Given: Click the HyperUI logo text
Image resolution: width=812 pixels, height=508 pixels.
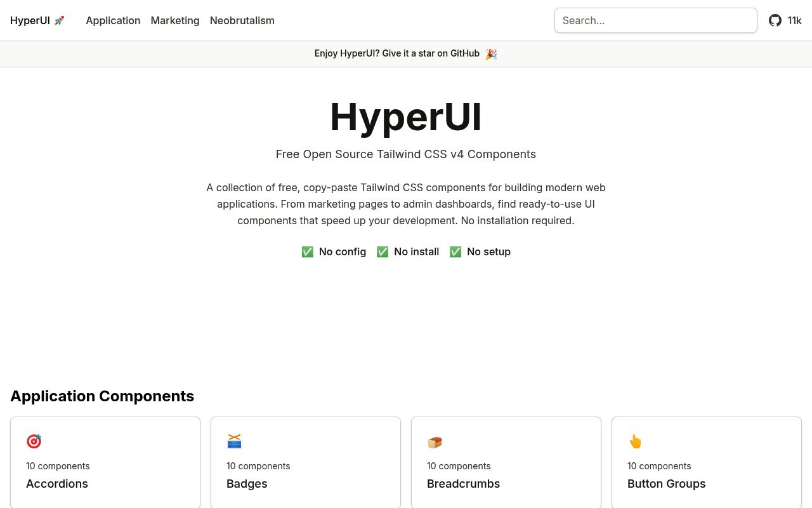Looking at the screenshot, I should click(30, 20).
